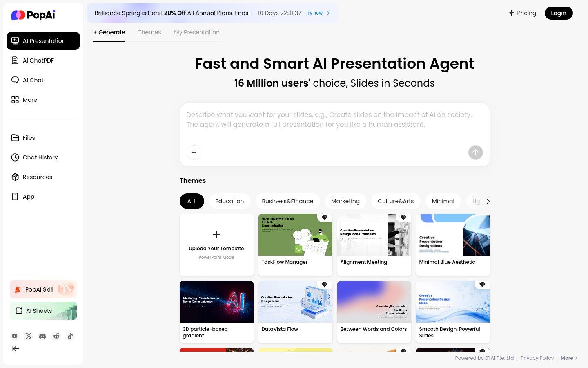Viewport: 588px width, 368px height.
Task: Select the Minimal theme filter
Action: [443, 201]
